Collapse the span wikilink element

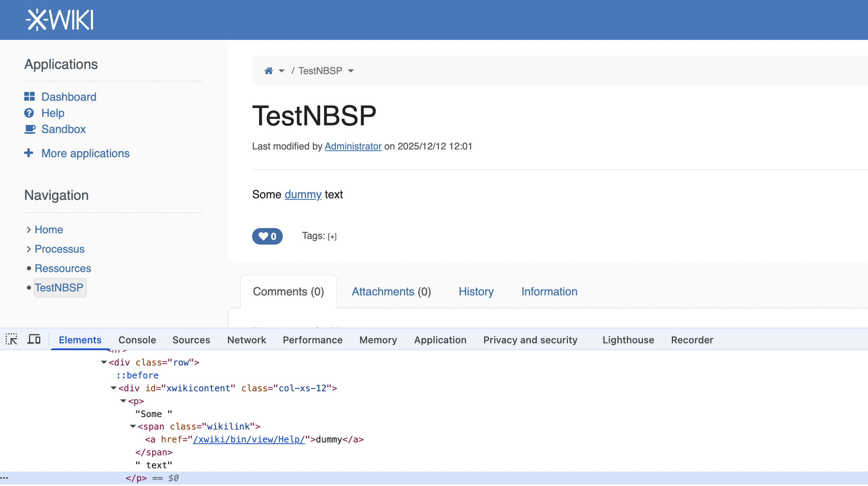coord(133,426)
